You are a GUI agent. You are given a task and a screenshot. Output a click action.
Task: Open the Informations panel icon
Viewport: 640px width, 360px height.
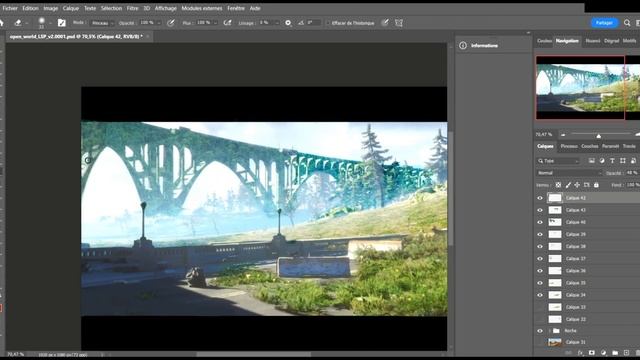[x=463, y=46]
